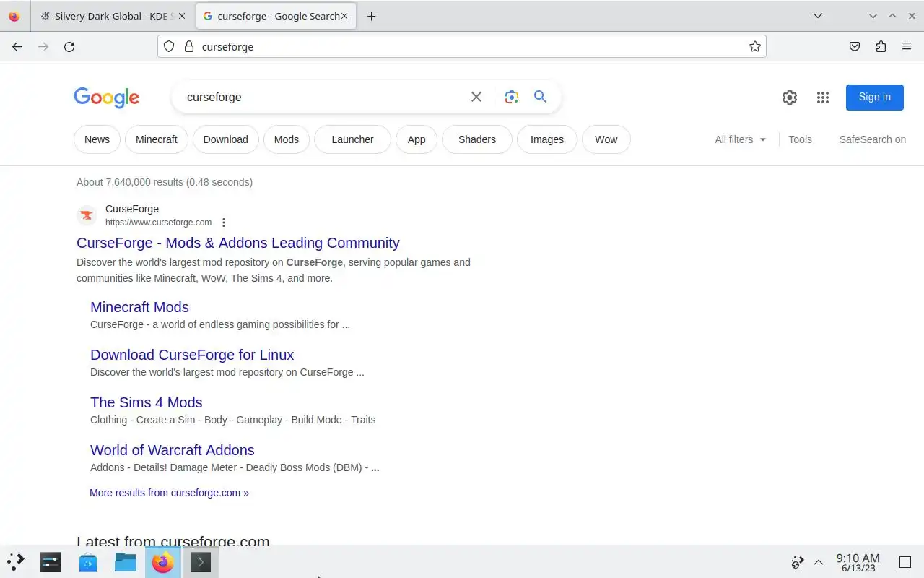Choose the Shaders filter chip
Viewport: 924px width, 578px height.
click(477, 139)
